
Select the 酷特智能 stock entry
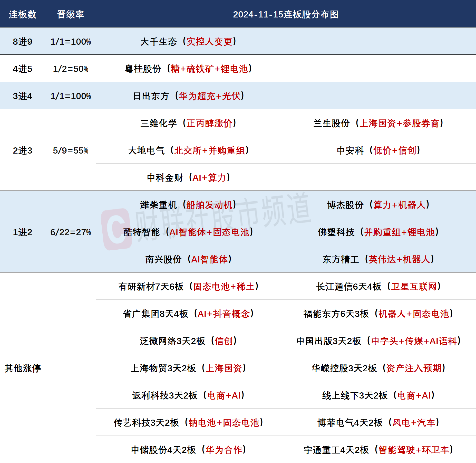[189, 232]
